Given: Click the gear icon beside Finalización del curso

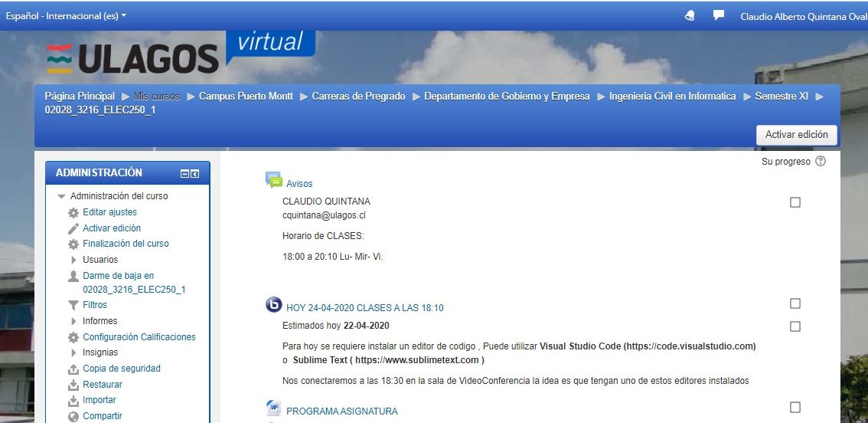Looking at the screenshot, I should click(73, 244).
